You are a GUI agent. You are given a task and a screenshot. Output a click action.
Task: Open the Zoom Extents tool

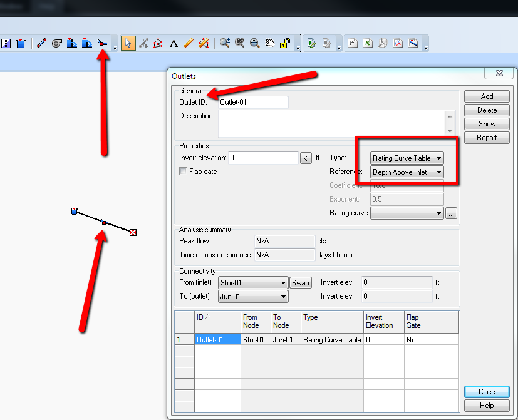pos(254,43)
